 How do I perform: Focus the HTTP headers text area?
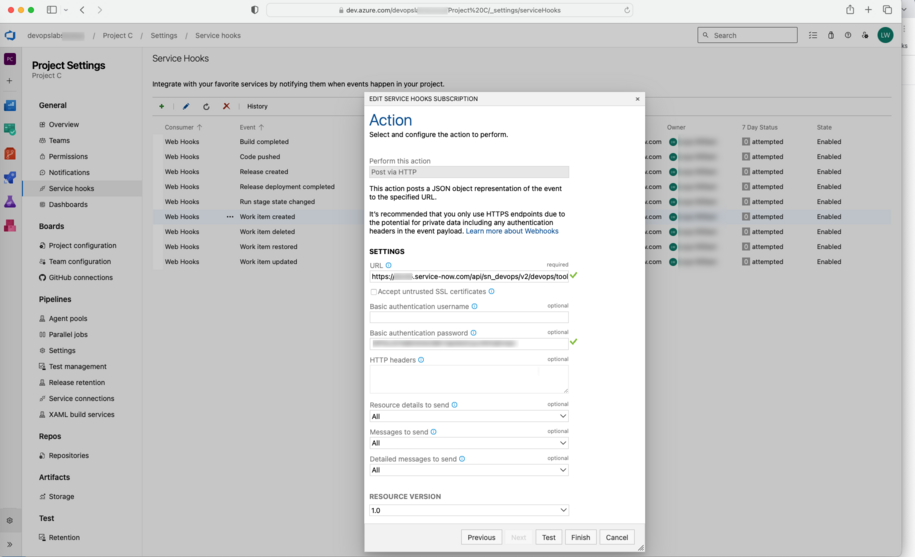(x=469, y=379)
